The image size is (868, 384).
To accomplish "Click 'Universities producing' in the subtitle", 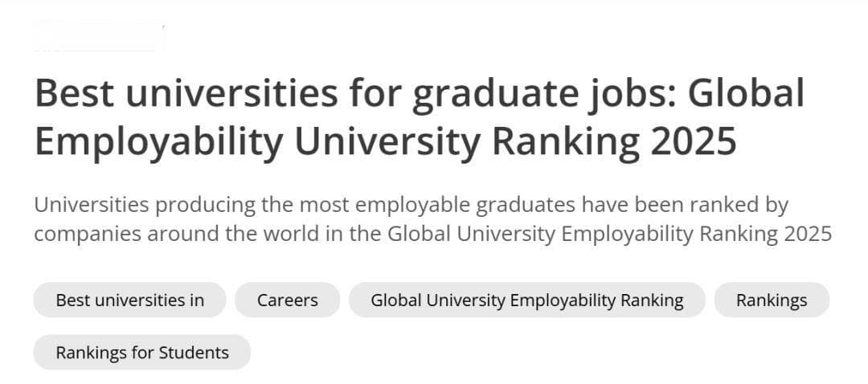I will point(145,206).
